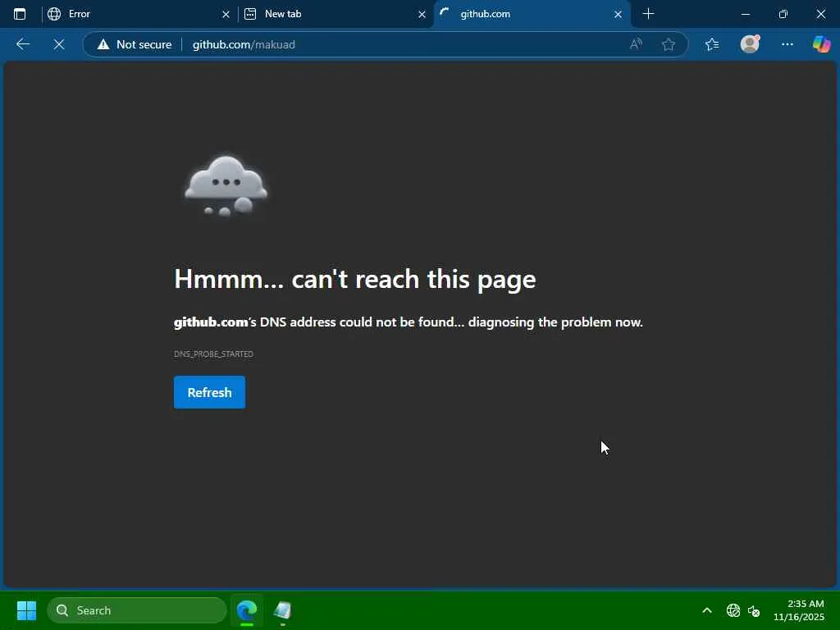Open a new tab with plus button

click(x=648, y=14)
